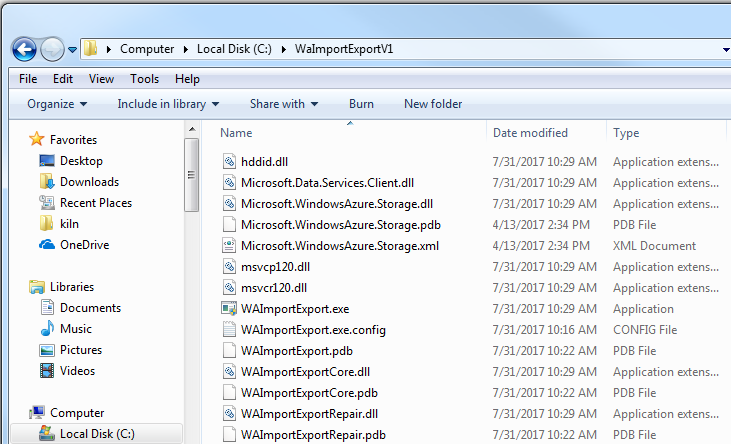Click the OneDrive cloud icon
Viewport: 731px width, 444px height.
click(47, 244)
